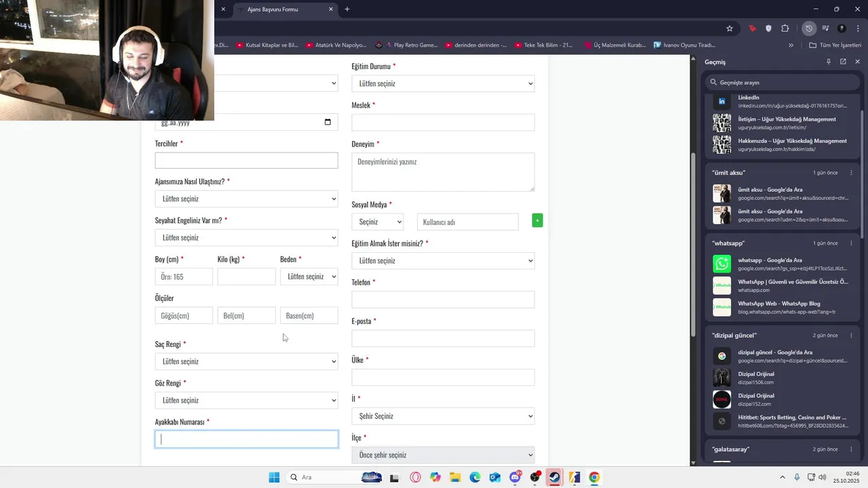This screenshot has width=868, height=488.
Task: Open a new tab with the plus button
Action: pyautogui.click(x=347, y=9)
